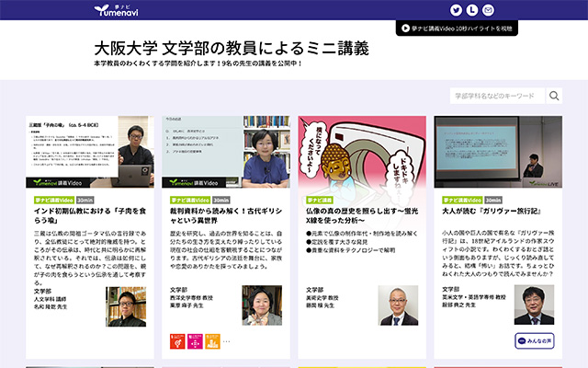Share via the LINE 'L' icon
Viewport: 588px width, 368px height.
pos(472,10)
